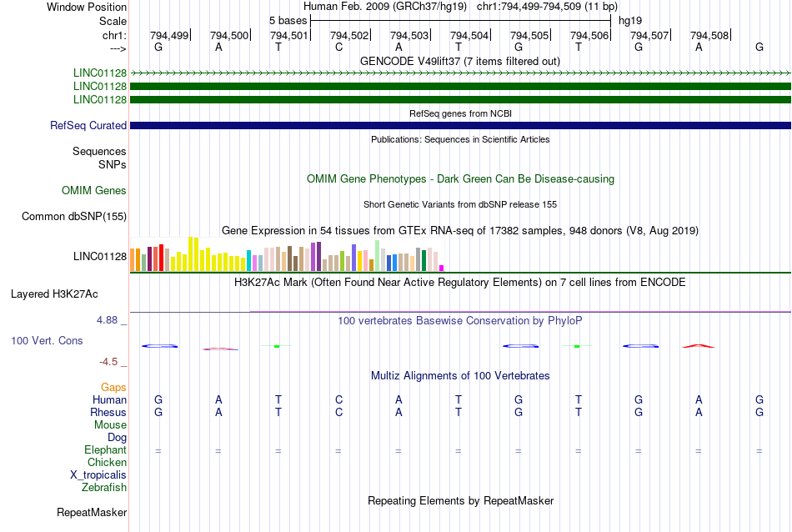Screen dimensions: 792x532
Task: Open 'Repeating Elements by RepeatMasker' title
Action: (460, 500)
